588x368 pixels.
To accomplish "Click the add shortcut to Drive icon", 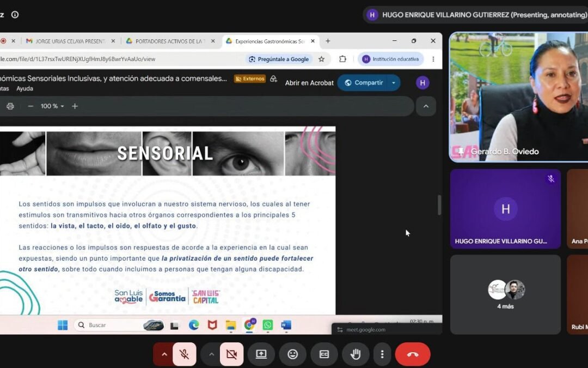I will pyautogui.click(x=274, y=79).
